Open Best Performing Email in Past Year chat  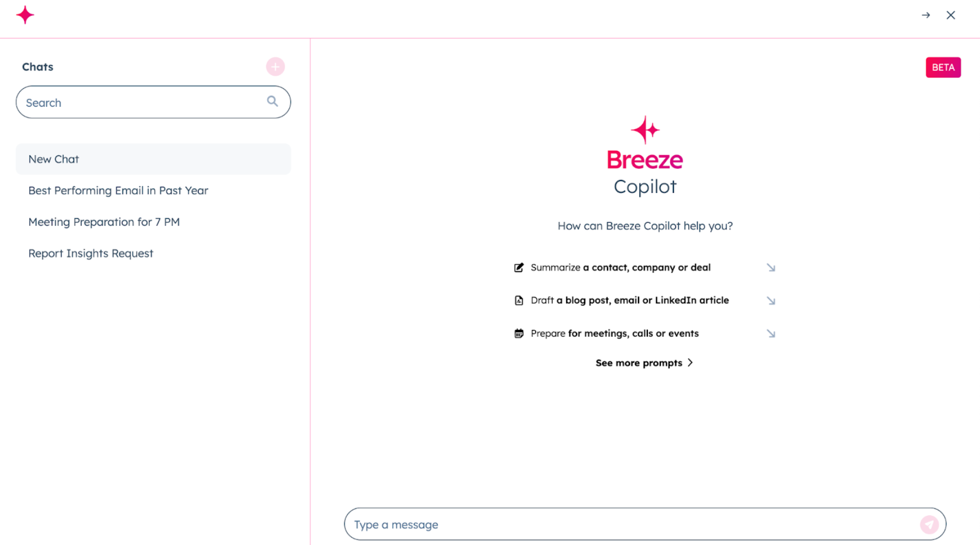118,191
